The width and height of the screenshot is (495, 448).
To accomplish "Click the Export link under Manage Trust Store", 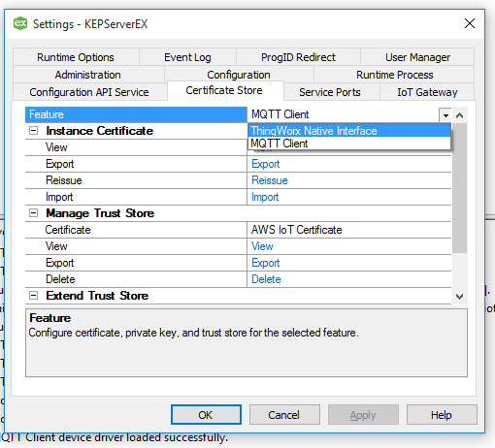I will click(x=266, y=263).
